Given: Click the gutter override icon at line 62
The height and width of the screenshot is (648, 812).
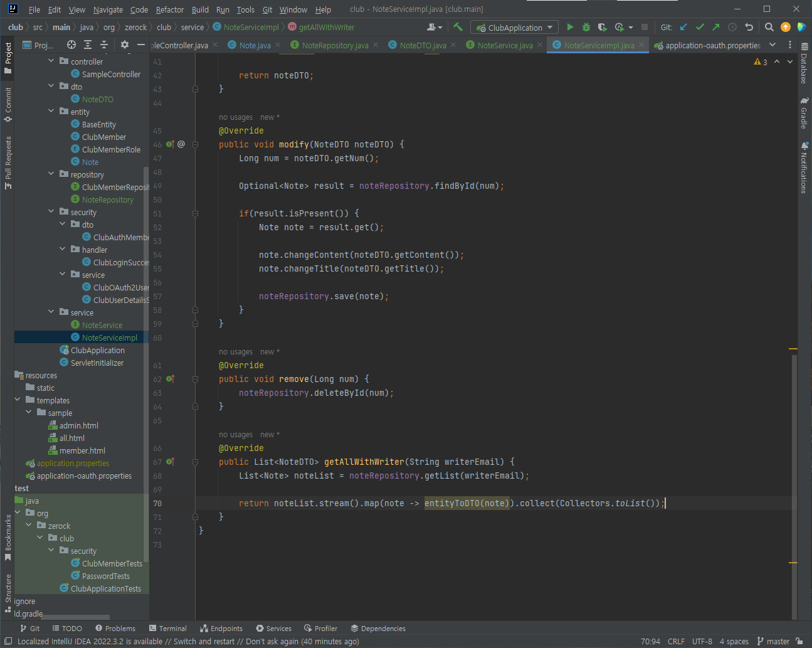Looking at the screenshot, I should point(170,379).
